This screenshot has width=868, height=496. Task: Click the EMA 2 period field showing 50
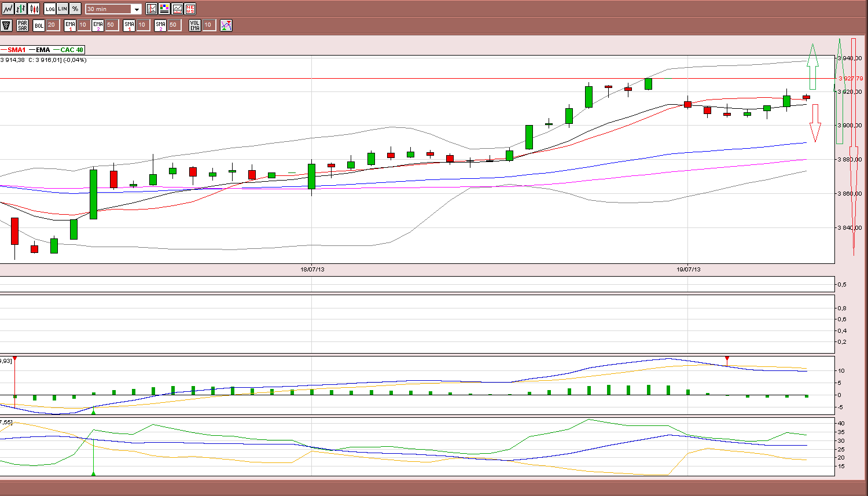coord(111,25)
